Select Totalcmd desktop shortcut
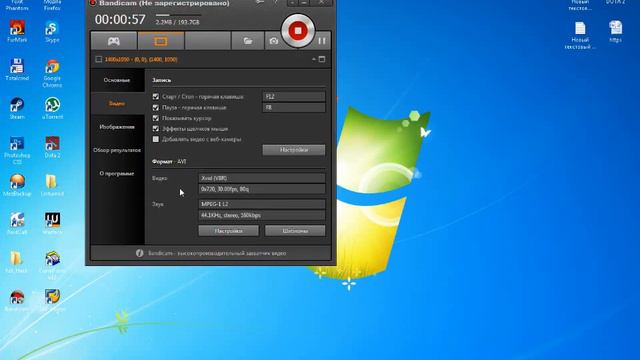 click(17, 69)
